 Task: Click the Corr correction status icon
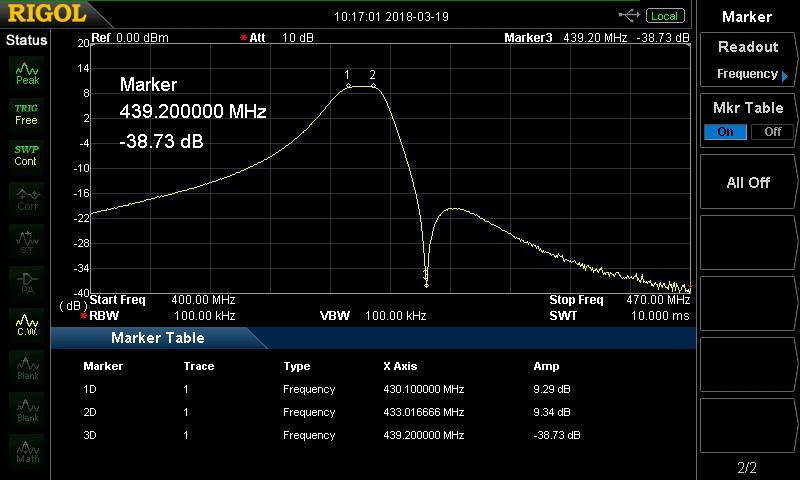click(27, 198)
